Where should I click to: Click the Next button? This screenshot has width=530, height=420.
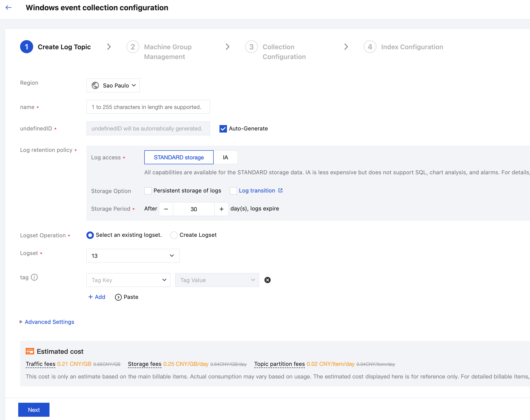coord(34,410)
